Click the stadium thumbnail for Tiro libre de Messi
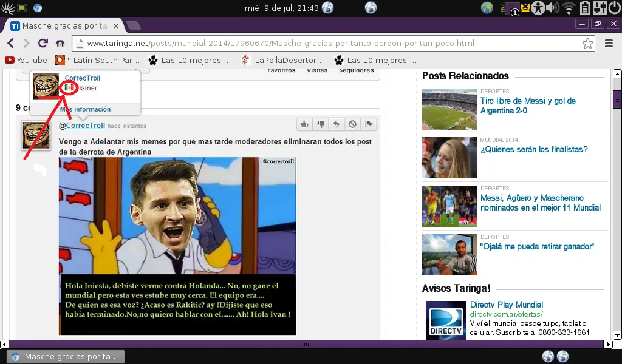 pyautogui.click(x=449, y=109)
